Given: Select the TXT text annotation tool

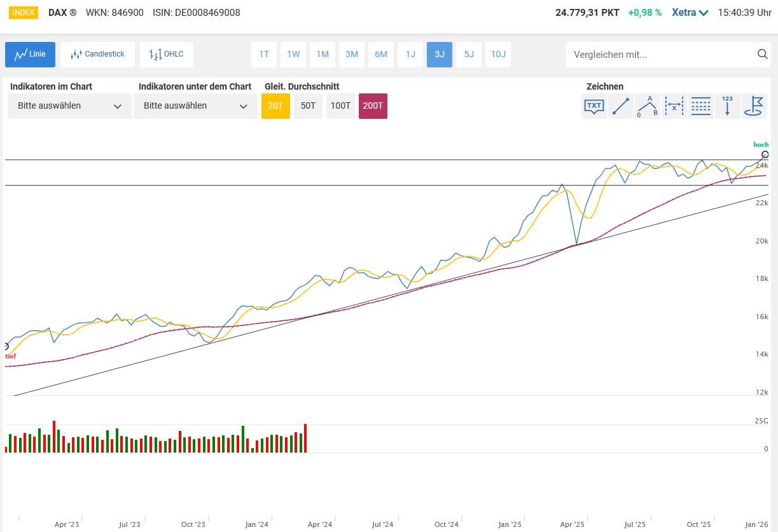Looking at the screenshot, I should (594, 106).
